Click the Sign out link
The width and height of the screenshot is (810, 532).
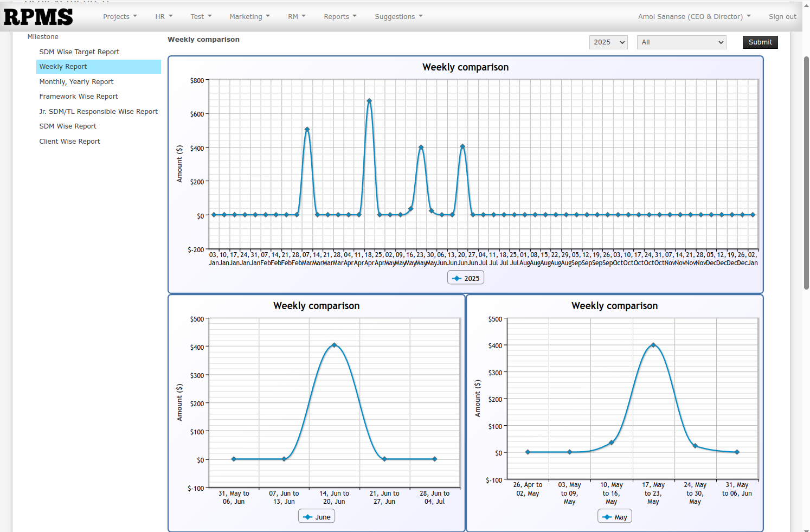click(782, 17)
